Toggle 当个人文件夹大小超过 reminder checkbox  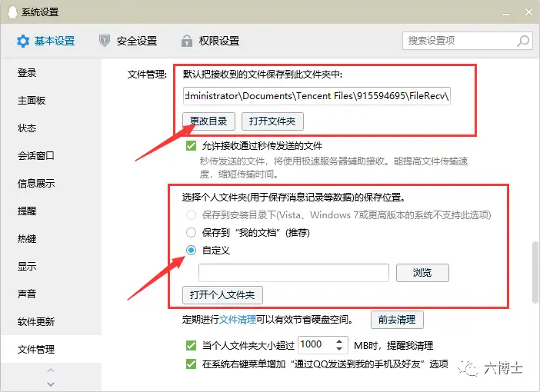click(191, 345)
